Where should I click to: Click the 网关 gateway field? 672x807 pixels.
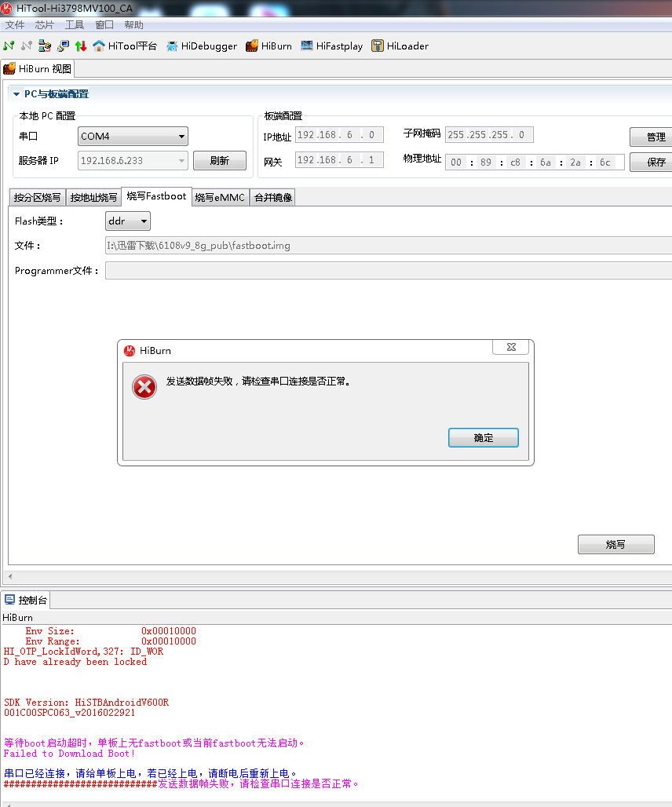pos(339,160)
